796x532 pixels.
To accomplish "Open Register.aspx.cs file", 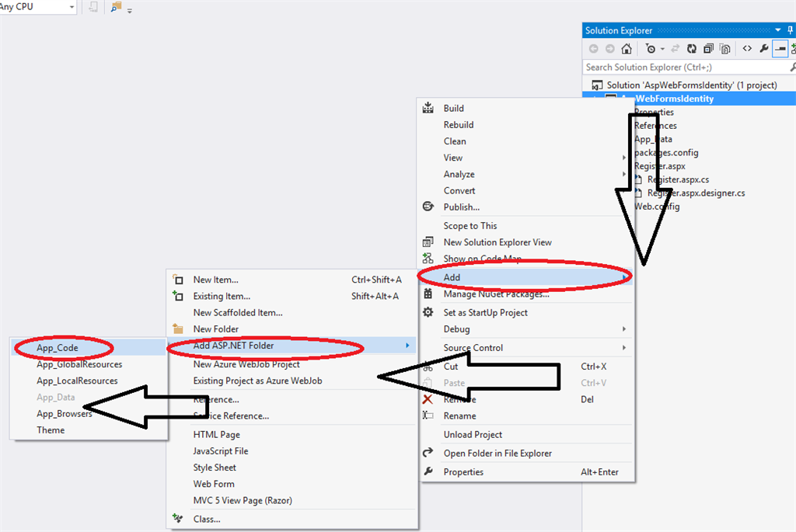I will [x=678, y=179].
